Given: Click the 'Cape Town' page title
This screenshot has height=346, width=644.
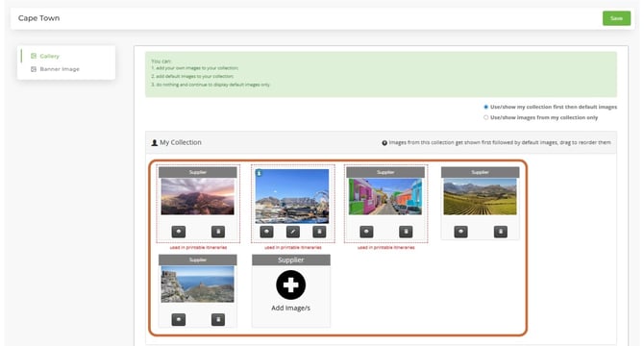Looking at the screenshot, I should 39,18.
